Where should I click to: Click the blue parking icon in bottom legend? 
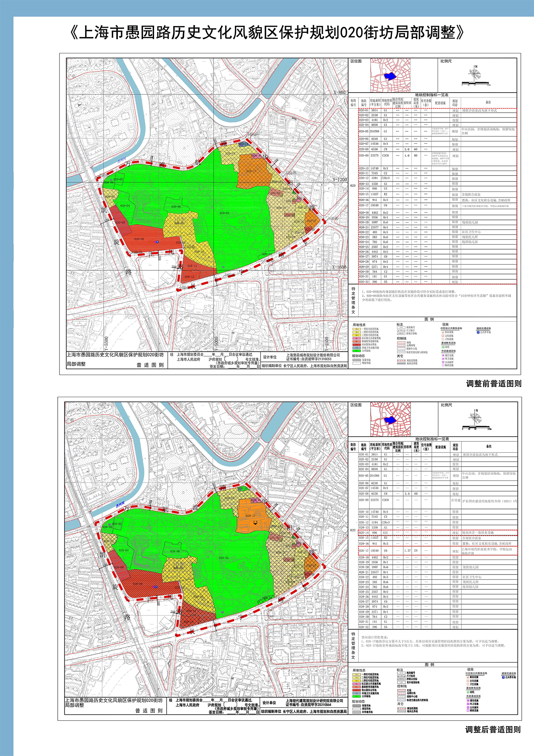(x=503, y=677)
